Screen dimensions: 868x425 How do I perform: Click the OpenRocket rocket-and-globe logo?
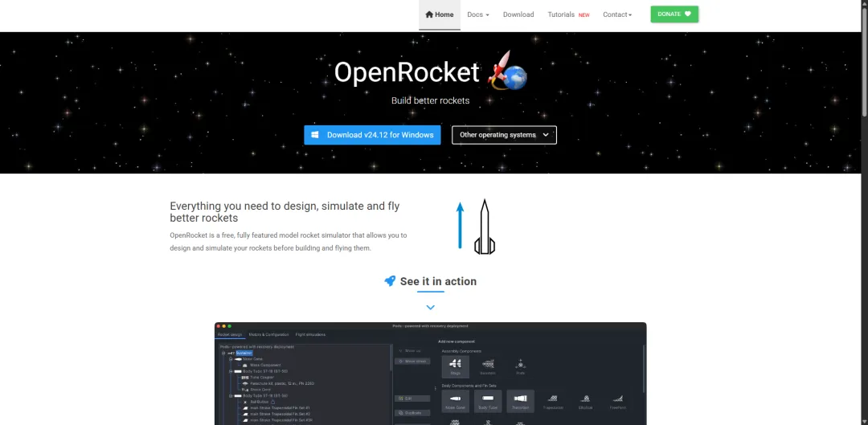click(507, 71)
